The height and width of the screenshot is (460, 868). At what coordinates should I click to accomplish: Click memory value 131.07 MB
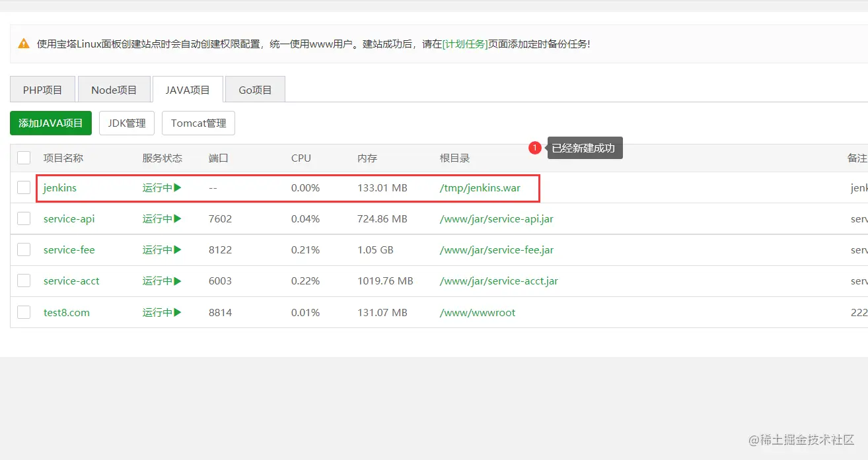point(382,312)
